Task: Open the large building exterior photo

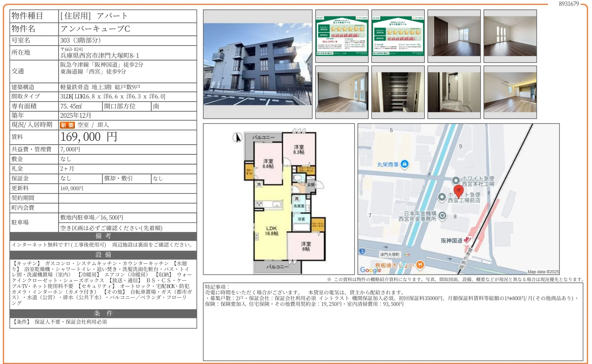Action: [257, 64]
